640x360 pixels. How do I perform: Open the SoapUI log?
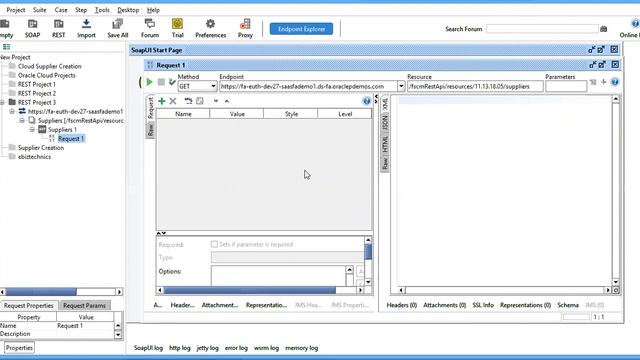click(x=148, y=348)
